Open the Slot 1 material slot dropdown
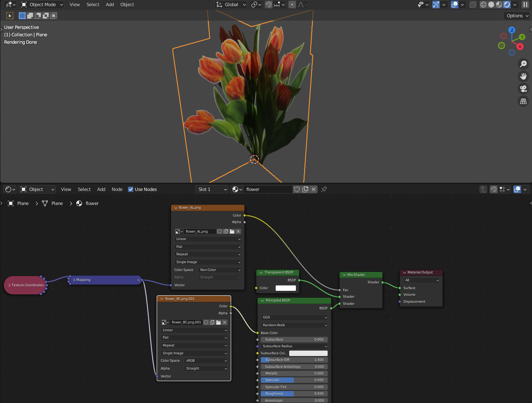This screenshot has height=403, width=532. 212,189
